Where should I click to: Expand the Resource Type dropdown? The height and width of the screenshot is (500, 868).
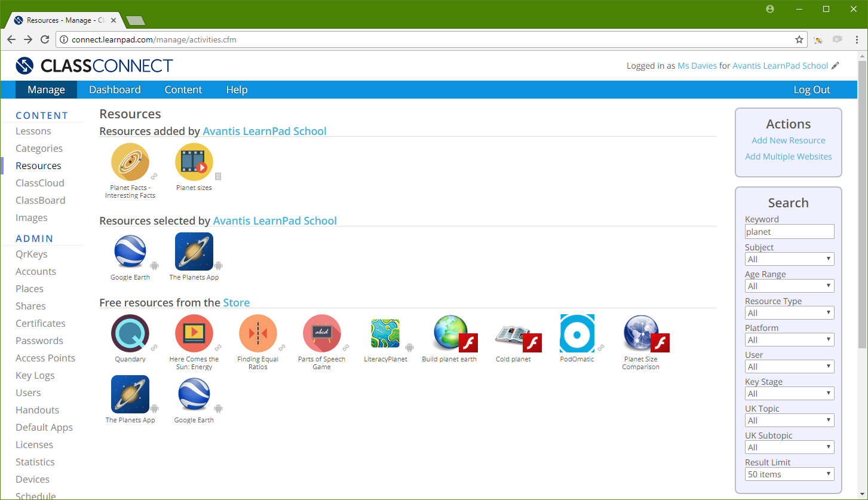790,313
